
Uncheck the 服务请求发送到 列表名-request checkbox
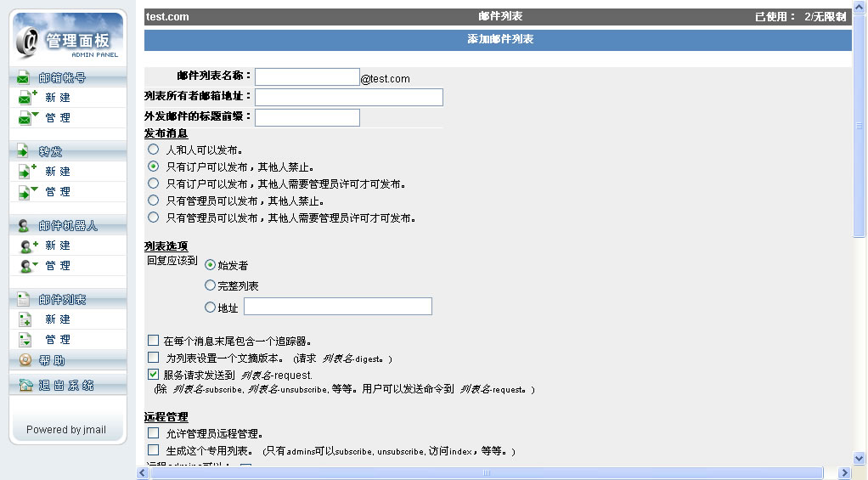coord(154,375)
